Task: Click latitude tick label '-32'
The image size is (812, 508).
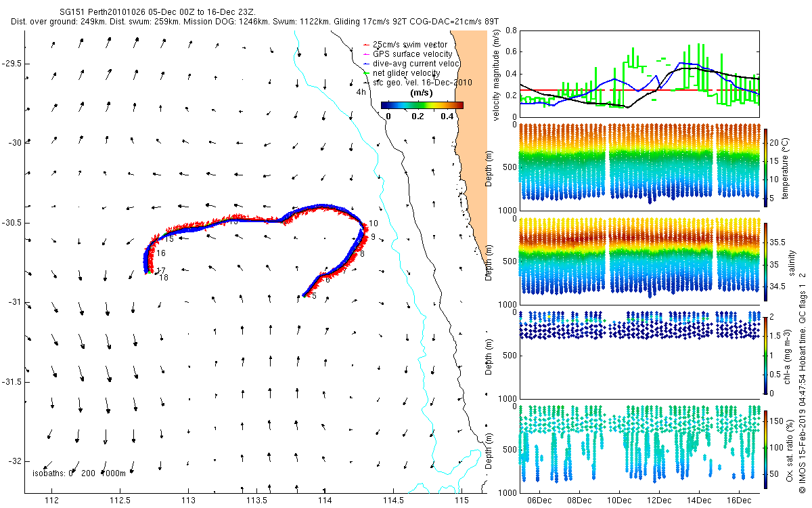Action: pyautogui.click(x=14, y=461)
